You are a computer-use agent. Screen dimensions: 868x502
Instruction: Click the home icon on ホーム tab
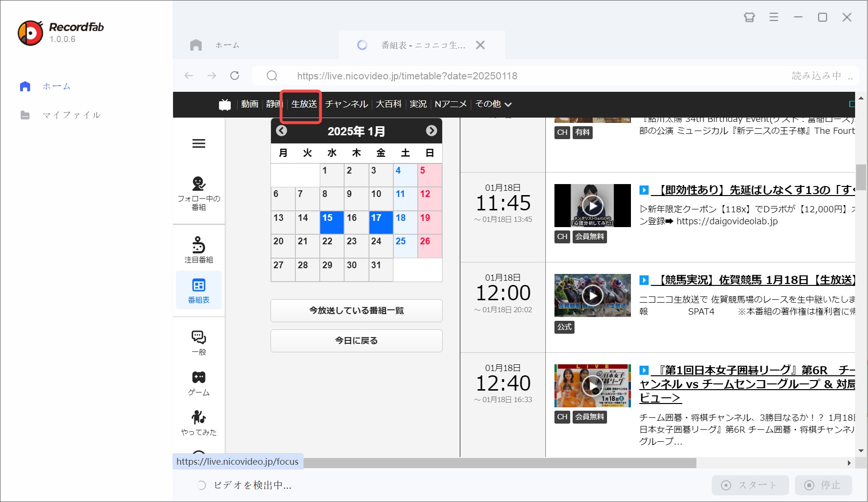[196, 45]
